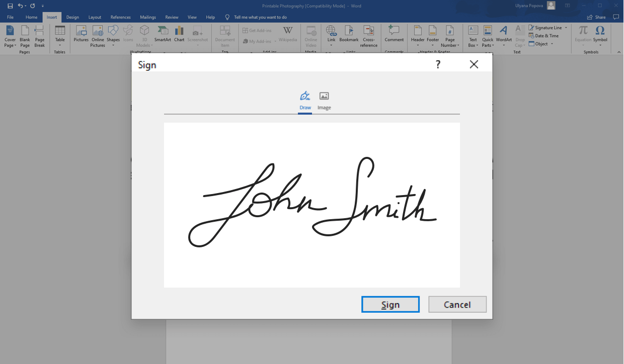Cancel the Sign dialog
Image resolution: width=624 pixels, height=364 pixels.
[457, 305]
